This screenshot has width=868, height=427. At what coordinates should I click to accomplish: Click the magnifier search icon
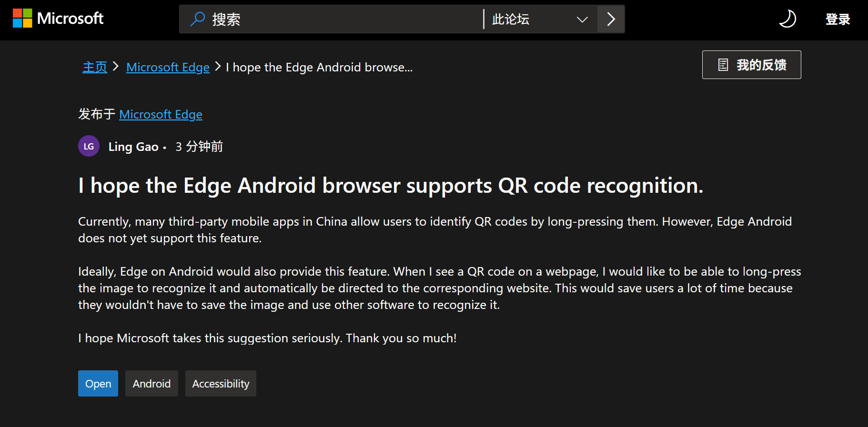coord(197,19)
